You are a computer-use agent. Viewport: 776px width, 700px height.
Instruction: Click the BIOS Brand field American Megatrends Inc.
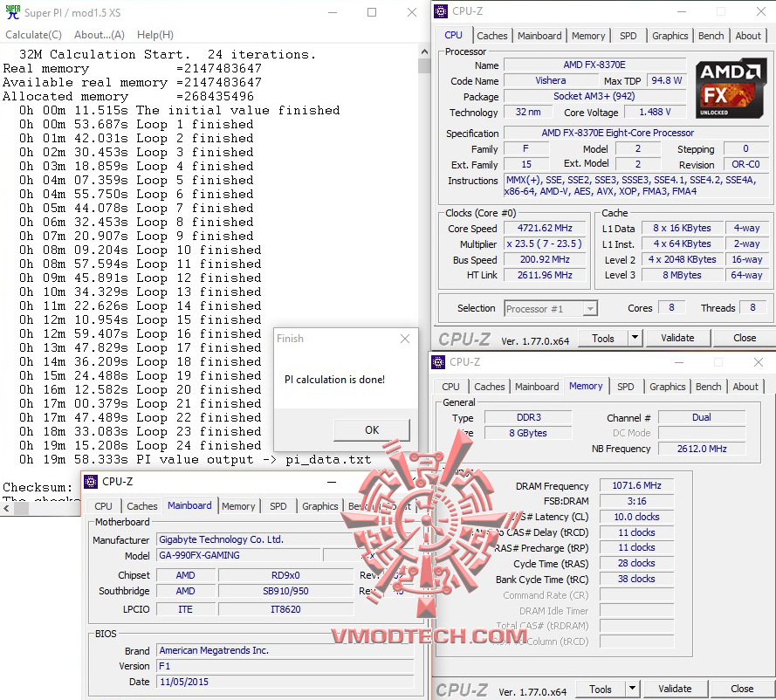point(285,650)
